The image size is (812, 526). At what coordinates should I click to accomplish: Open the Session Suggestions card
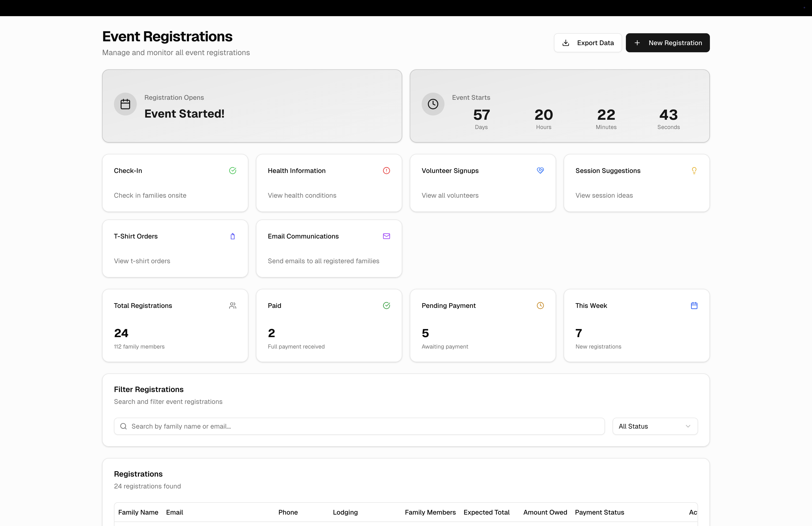click(x=637, y=183)
